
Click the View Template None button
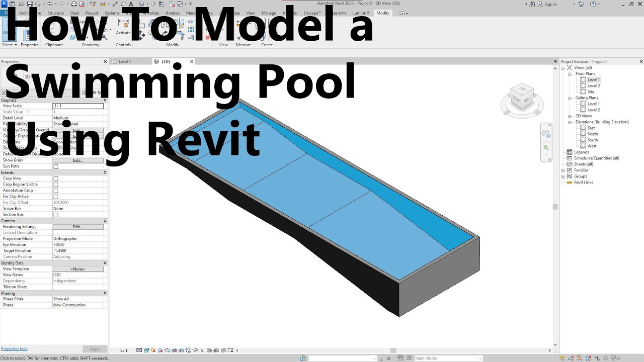tap(78, 269)
